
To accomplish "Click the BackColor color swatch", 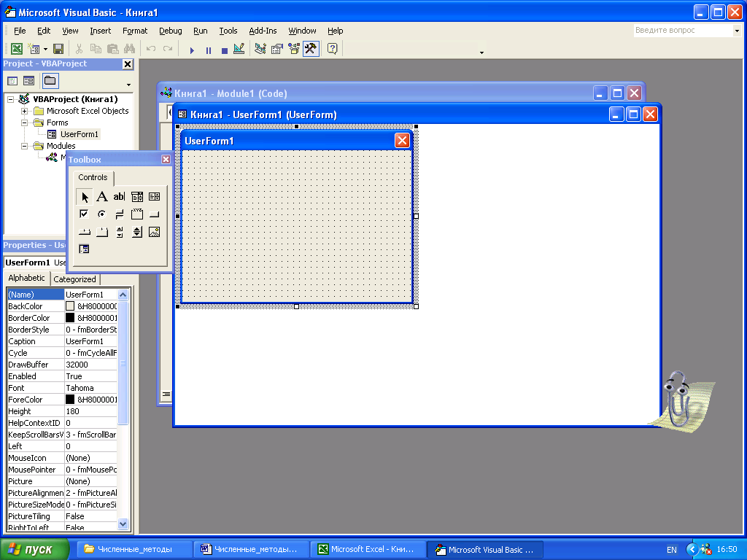I will click(70, 306).
